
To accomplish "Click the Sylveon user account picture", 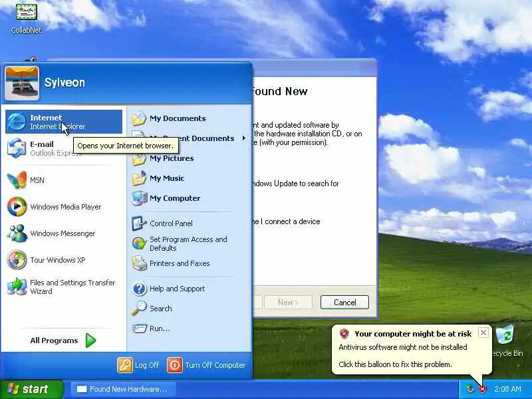I will pyautogui.click(x=22, y=83).
